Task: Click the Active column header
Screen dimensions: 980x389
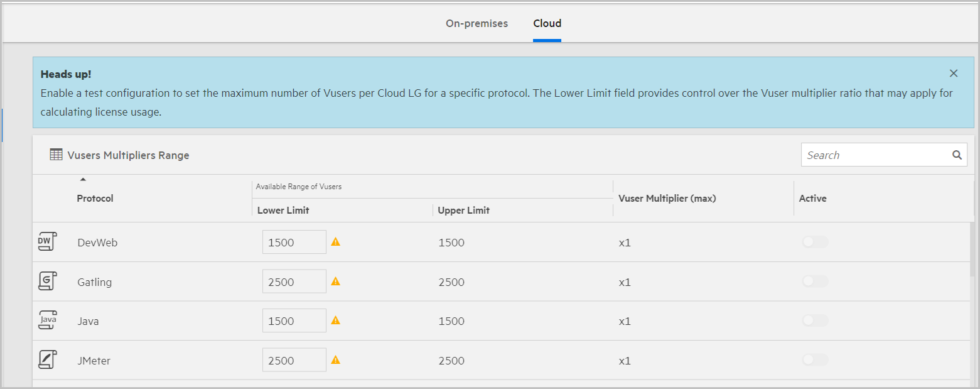Action: 812,199
